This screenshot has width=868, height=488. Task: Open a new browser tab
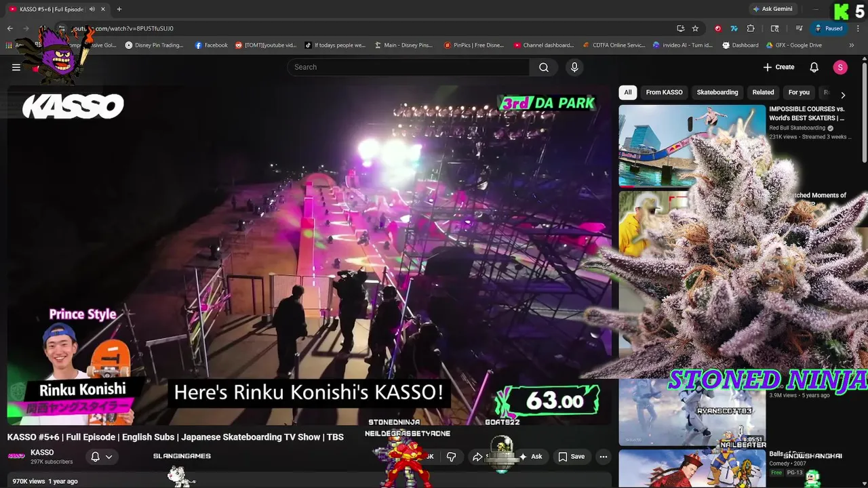click(x=119, y=9)
